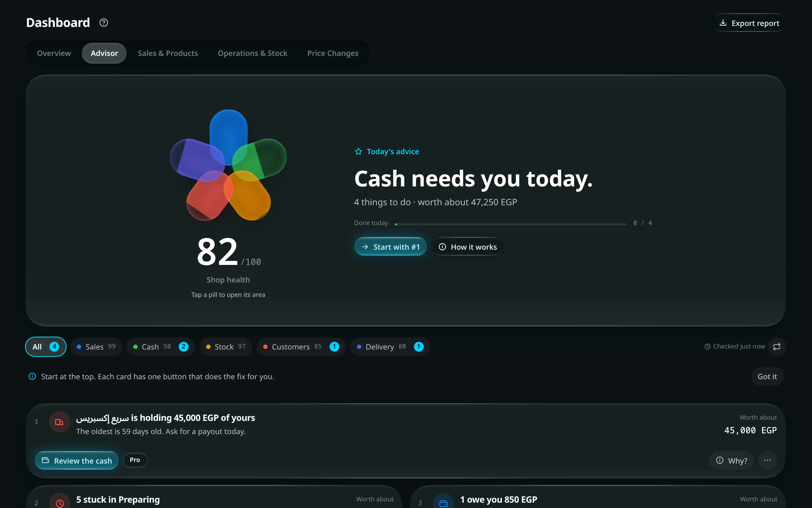The width and height of the screenshot is (812, 508).
Task: Filter advice by Customers chip
Action: pyautogui.click(x=301, y=346)
